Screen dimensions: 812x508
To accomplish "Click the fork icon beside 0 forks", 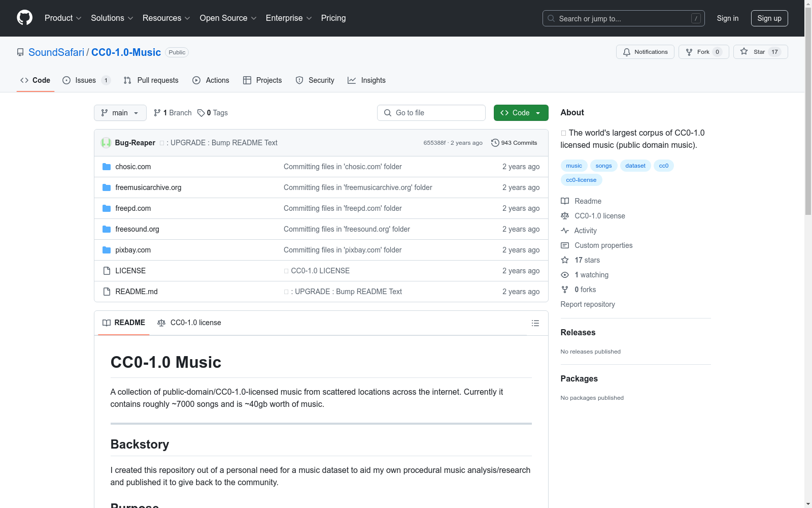I will pyautogui.click(x=565, y=290).
